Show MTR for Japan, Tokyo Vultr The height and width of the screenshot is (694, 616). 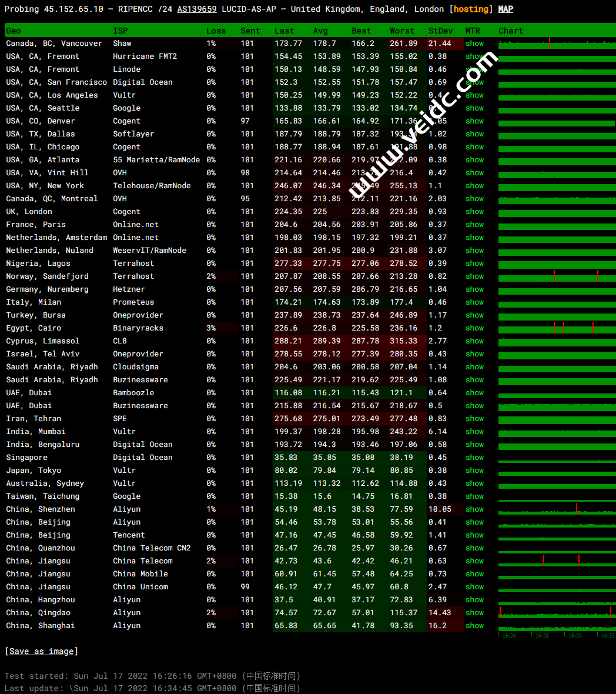pos(474,471)
